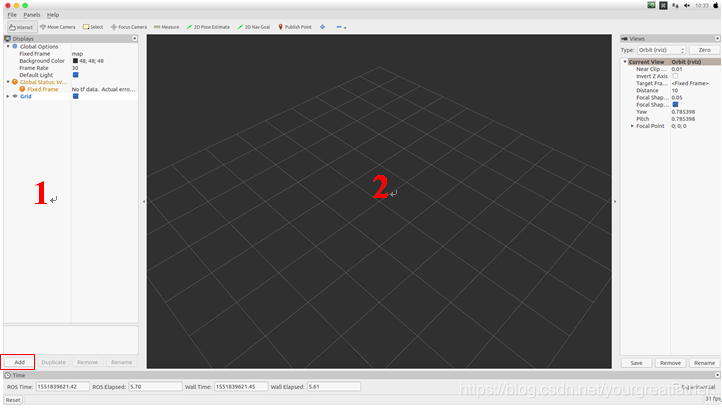
Task: Collapse the Global Status tree item
Action: pos(8,82)
